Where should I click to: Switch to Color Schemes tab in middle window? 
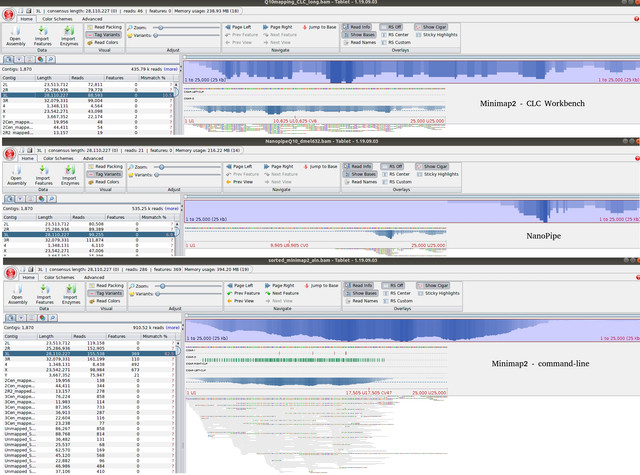tap(58, 158)
